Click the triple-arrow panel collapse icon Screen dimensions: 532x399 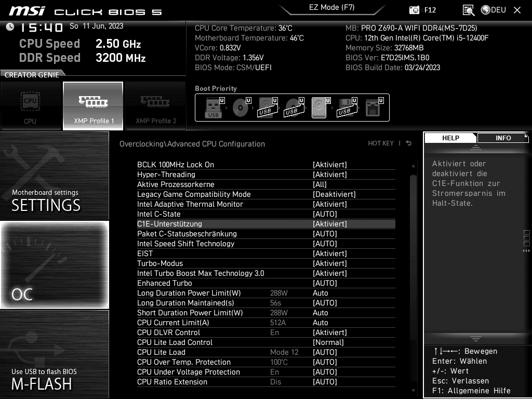[526, 251]
